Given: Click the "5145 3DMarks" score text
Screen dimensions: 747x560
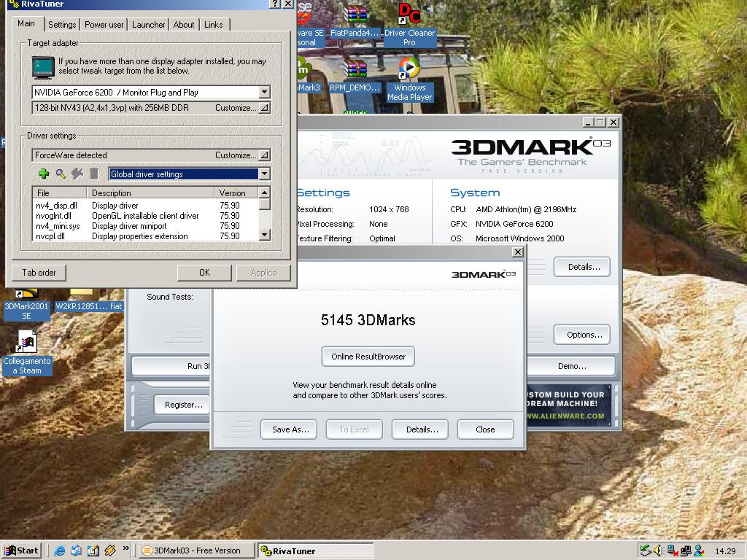Looking at the screenshot, I should (368, 320).
